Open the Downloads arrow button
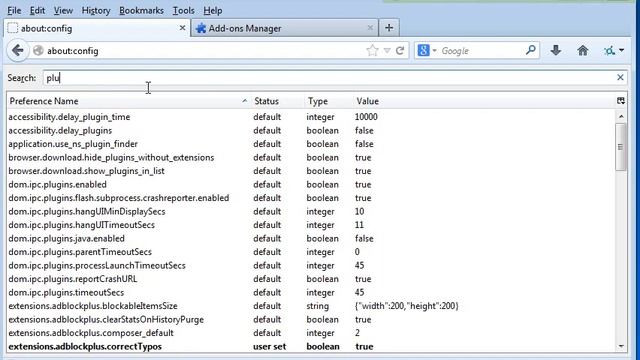The image size is (640, 360). click(556, 51)
